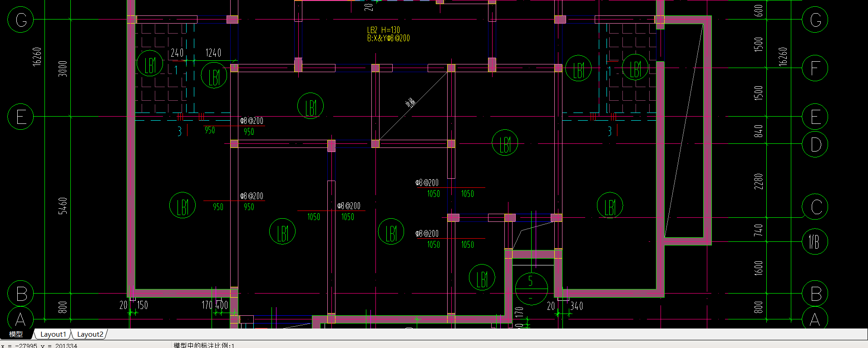Select the 1240 dimension text
868x348 pixels.
tap(213, 53)
